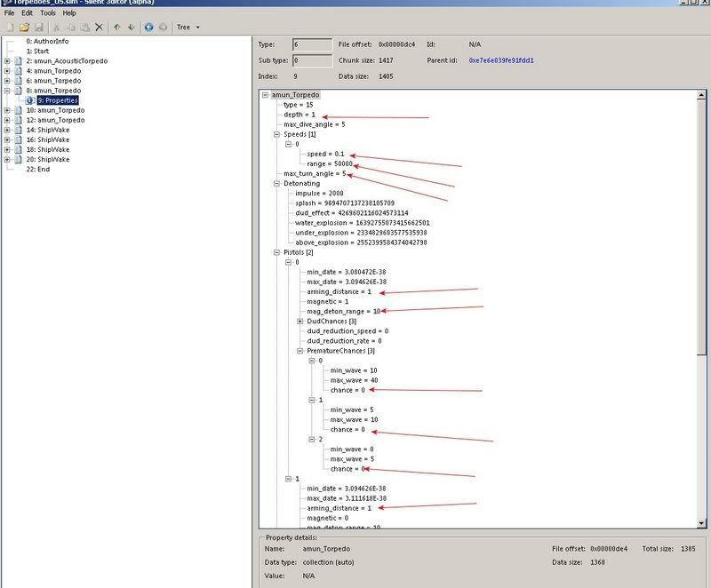This screenshot has width=711, height=588.
Task: Click the property tree scrollbar down arrow
Action: click(701, 523)
